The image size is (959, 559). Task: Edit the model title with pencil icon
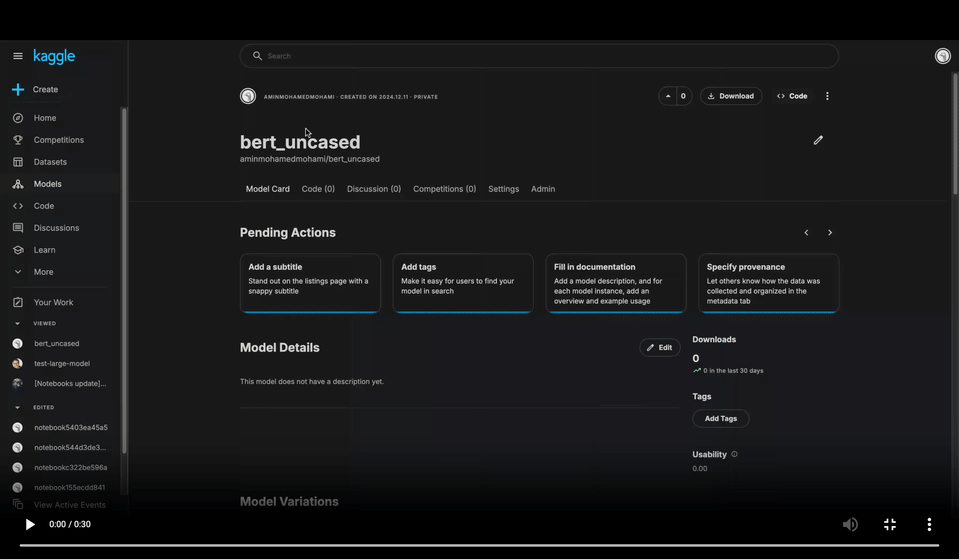[818, 141]
